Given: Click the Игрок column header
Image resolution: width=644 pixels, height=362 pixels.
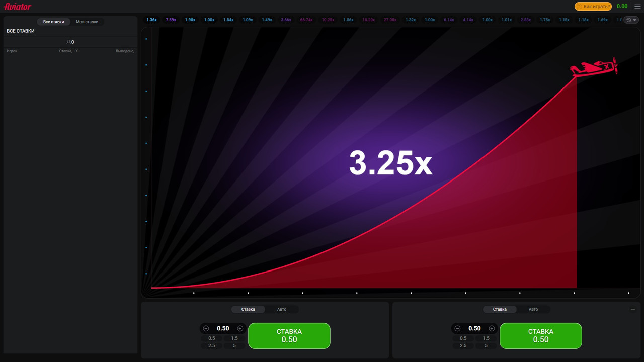Looking at the screenshot, I should 12,51.
